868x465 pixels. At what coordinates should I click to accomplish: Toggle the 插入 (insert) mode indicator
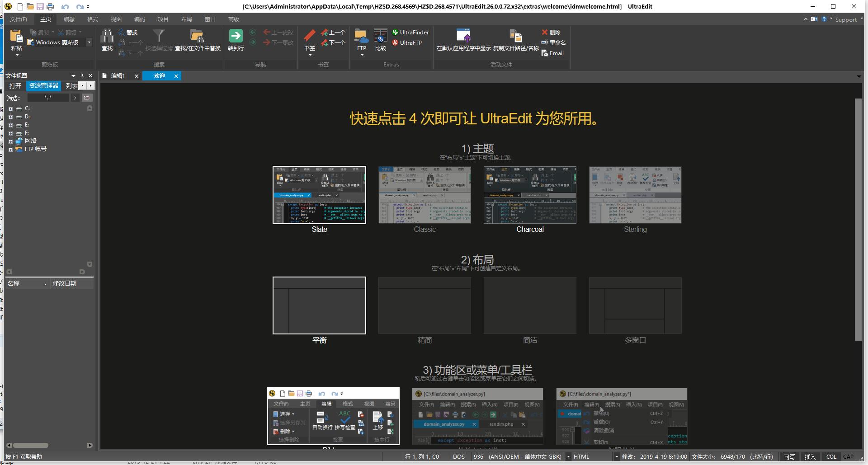(810, 457)
